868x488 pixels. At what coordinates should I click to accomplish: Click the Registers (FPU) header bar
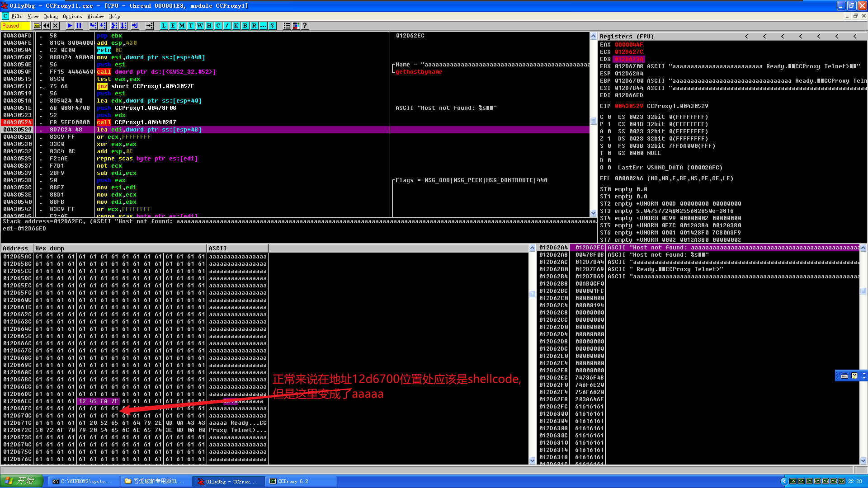732,36
